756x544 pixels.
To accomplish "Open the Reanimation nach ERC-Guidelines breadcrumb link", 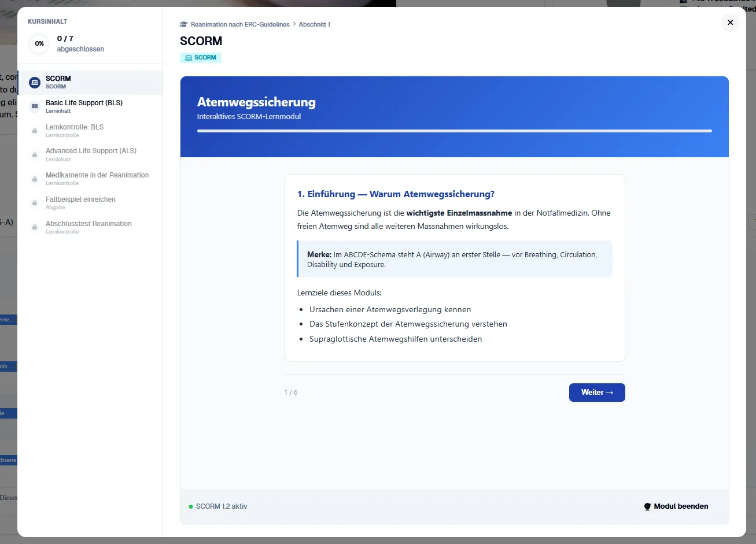I will (239, 24).
